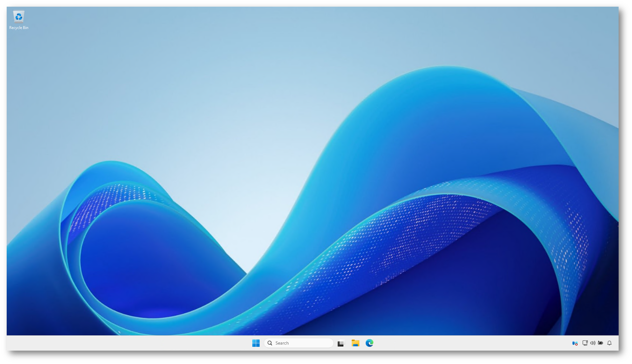This screenshot has width=632, height=364.
Task: Open network status tray icon
Action: point(585,343)
